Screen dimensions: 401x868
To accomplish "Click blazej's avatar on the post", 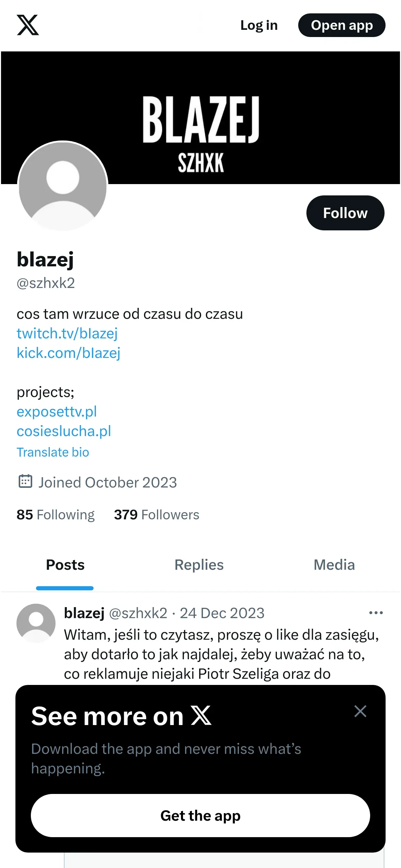I will point(36,623).
